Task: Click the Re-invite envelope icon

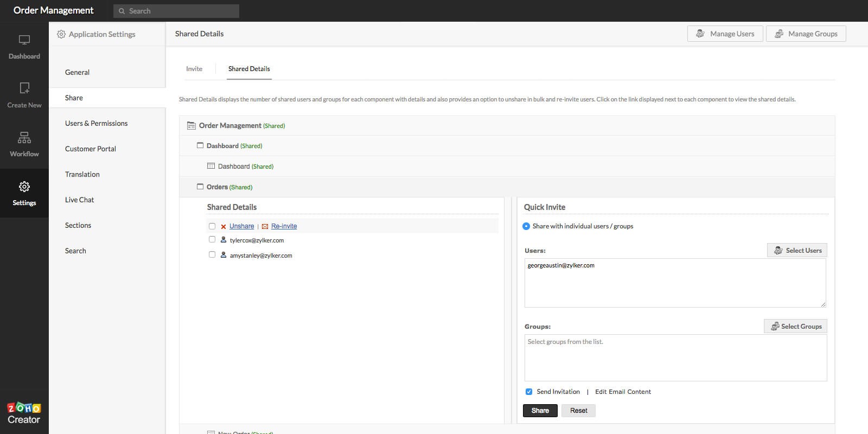Action: pos(265,227)
